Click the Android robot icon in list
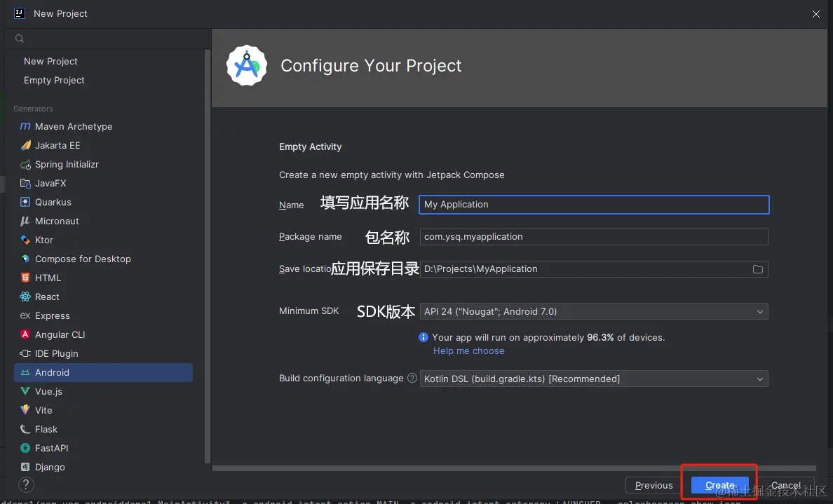The image size is (833, 504). coord(25,372)
